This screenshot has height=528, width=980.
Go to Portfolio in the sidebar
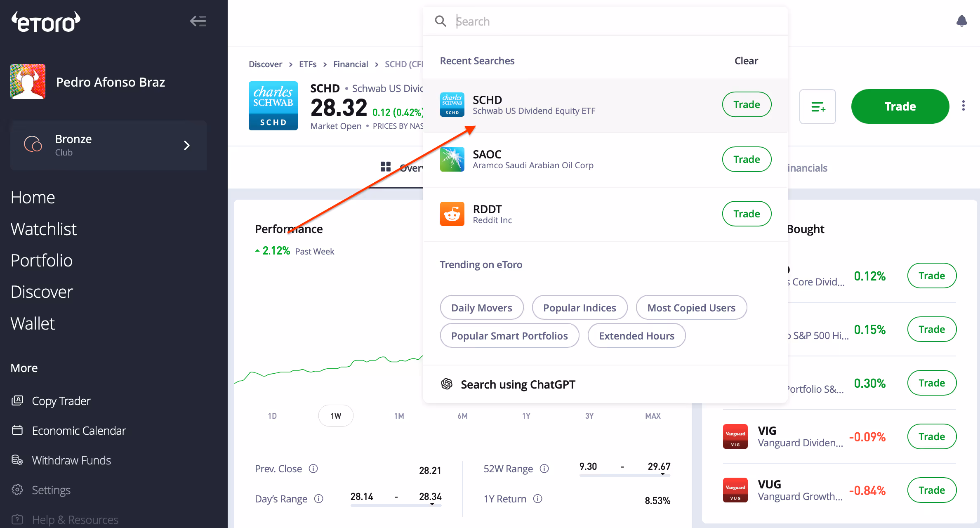[42, 260]
